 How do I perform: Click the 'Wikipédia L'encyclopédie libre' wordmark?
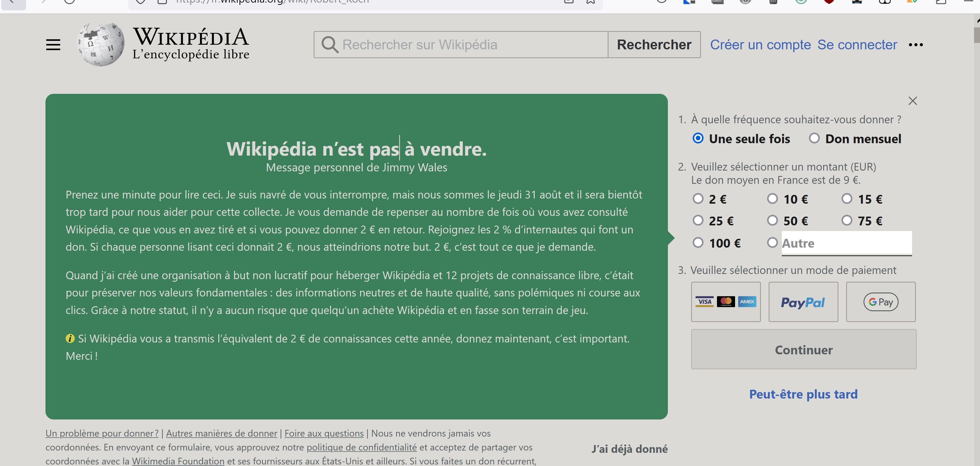point(191,44)
